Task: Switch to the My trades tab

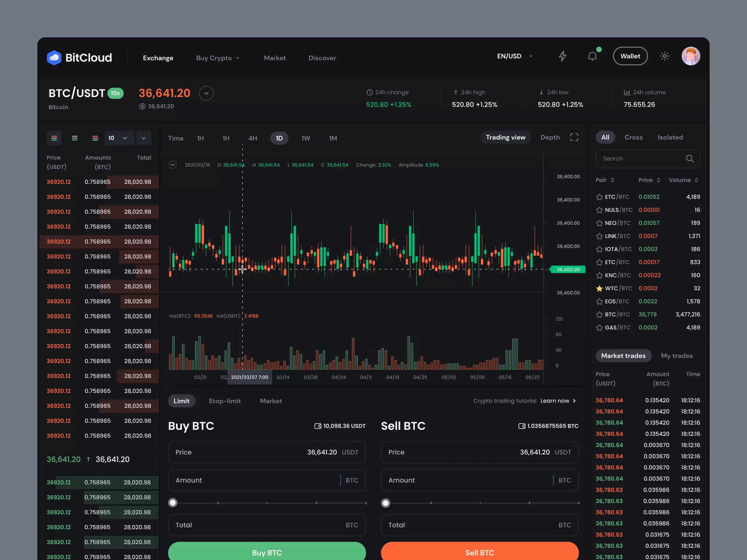Action: 677,355
